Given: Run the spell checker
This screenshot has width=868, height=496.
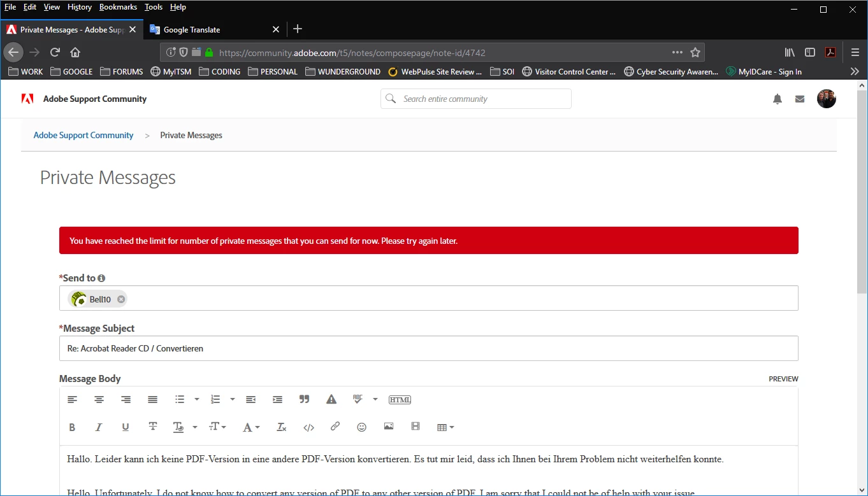Looking at the screenshot, I should (x=358, y=400).
